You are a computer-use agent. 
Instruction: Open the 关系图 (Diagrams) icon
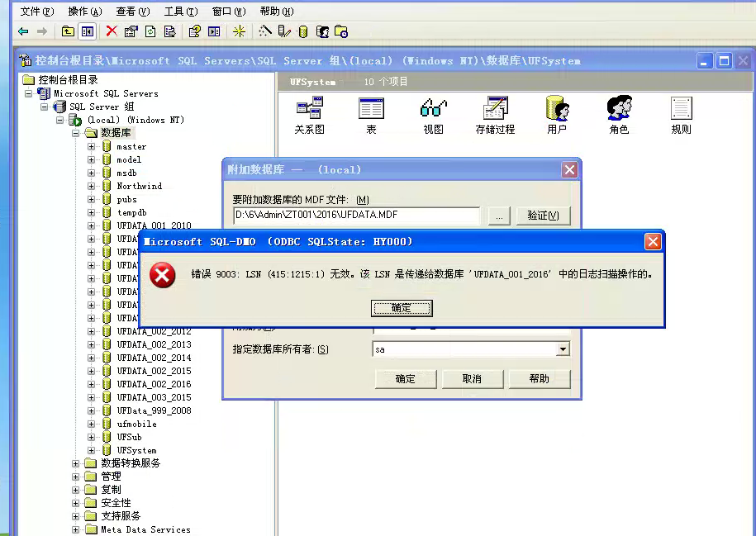pos(310,116)
